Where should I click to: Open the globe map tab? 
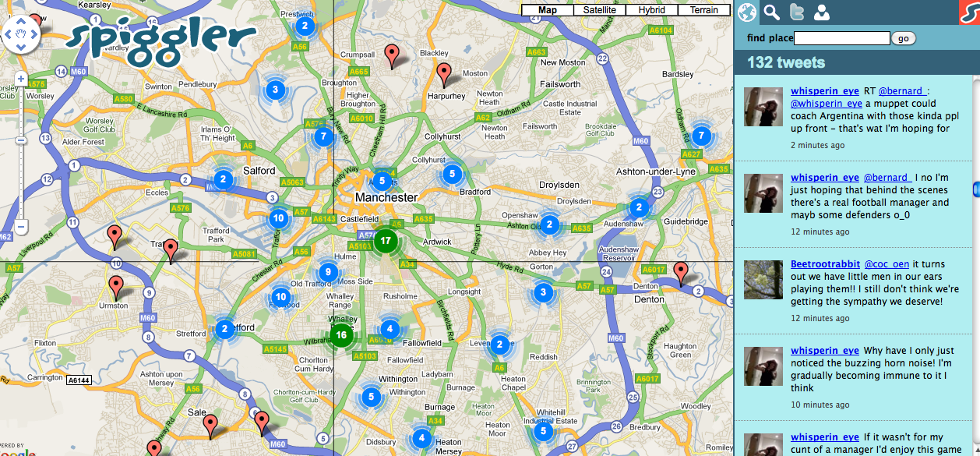pyautogui.click(x=747, y=12)
